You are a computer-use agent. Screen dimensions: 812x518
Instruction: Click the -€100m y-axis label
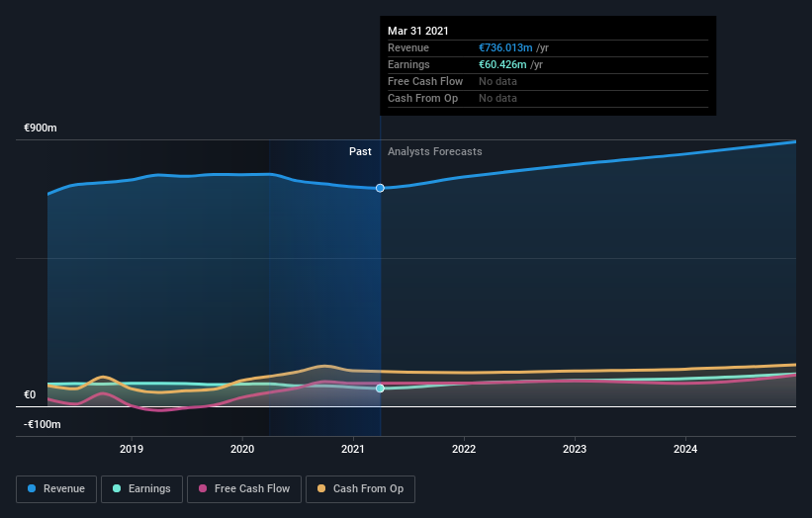[43, 424]
